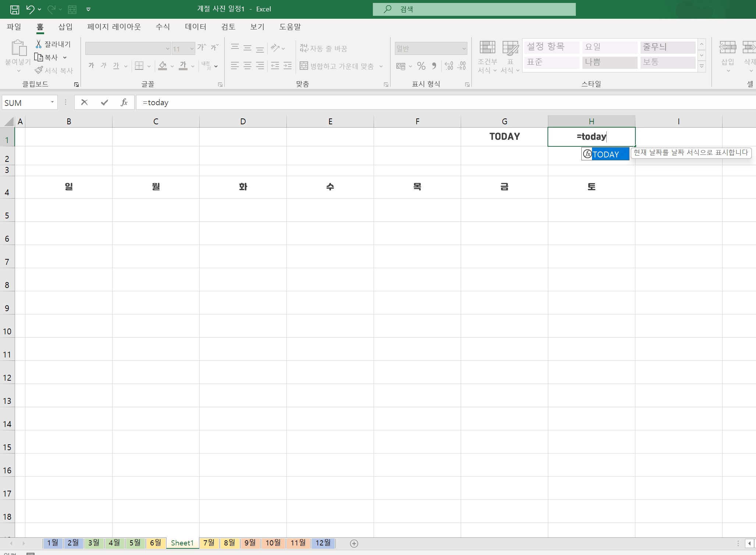Click the Orientation text angle icon
This screenshot has height=555, width=756.
[275, 48]
